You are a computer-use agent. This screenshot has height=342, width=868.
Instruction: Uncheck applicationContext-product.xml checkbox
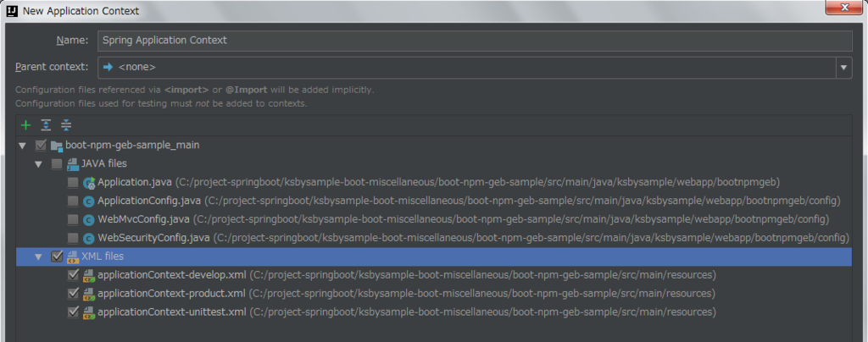pyautogui.click(x=73, y=294)
